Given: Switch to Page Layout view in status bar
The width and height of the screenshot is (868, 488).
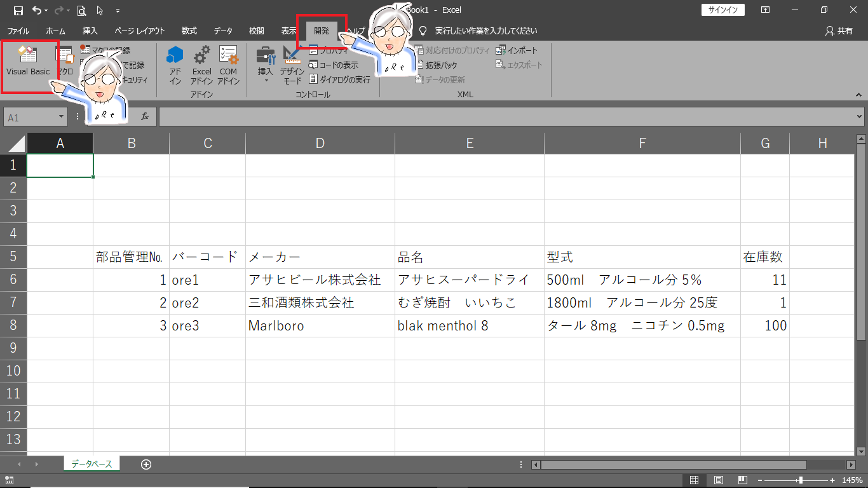Looking at the screenshot, I should point(719,480).
